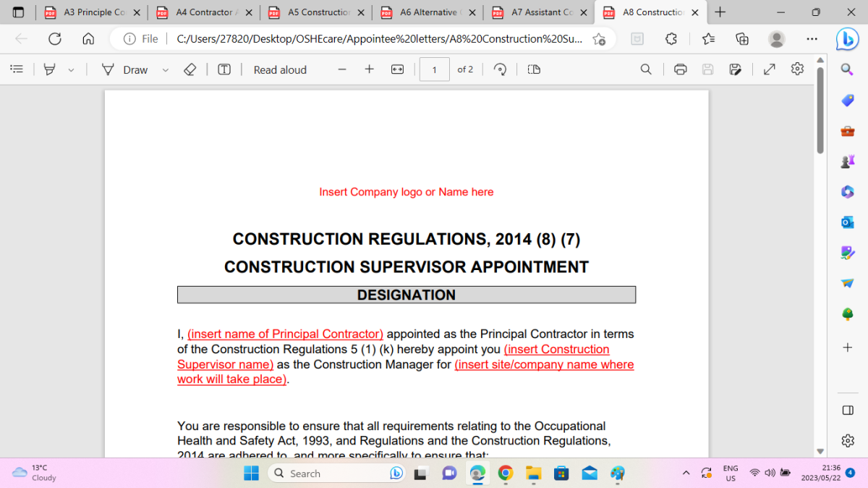Print the PDF document
The width and height of the screenshot is (868, 488).
[680, 70]
